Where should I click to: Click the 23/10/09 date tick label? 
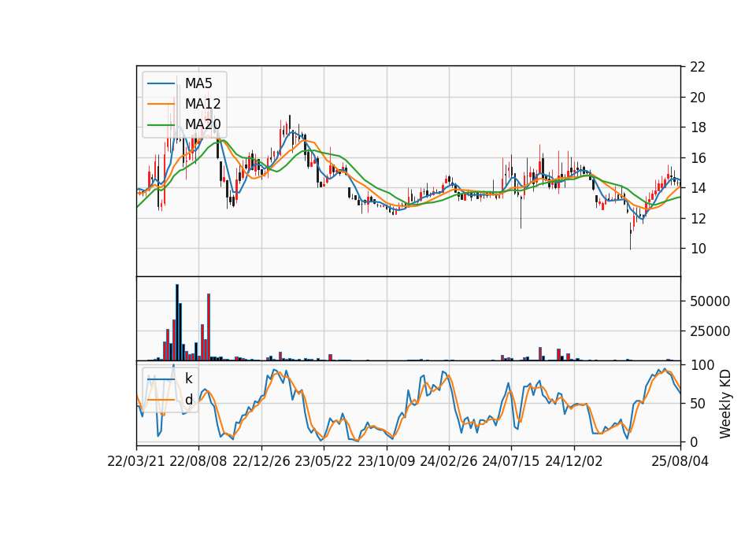[x=386, y=461]
